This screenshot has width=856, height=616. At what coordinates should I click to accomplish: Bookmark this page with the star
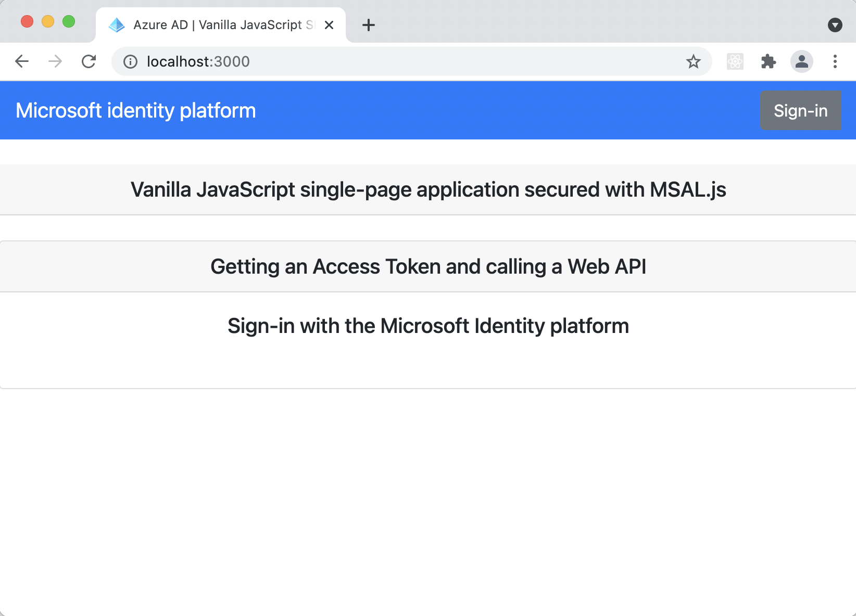point(693,62)
